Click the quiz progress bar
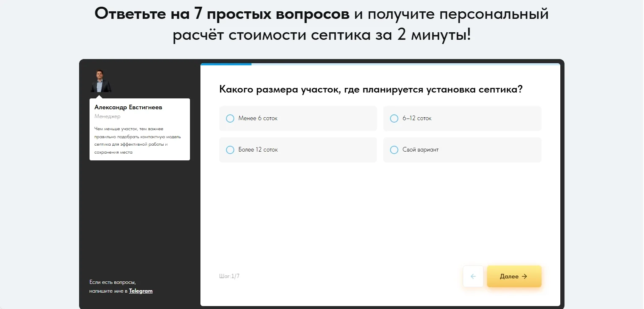This screenshot has height=309, width=644. [x=380, y=64]
